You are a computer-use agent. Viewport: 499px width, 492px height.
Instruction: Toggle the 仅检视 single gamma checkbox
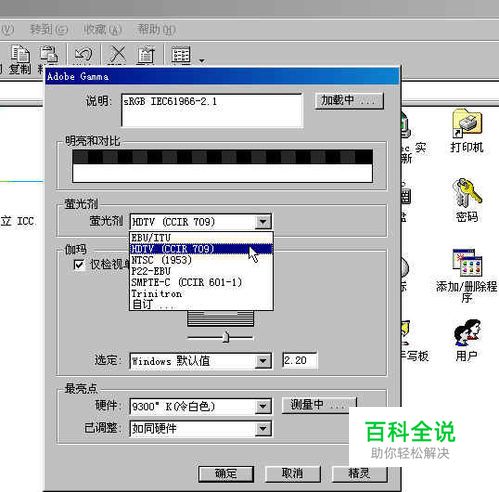(79, 265)
